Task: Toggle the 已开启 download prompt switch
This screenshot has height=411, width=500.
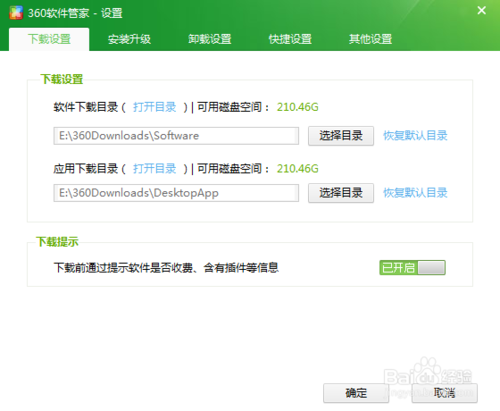Action: pos(412,268)
